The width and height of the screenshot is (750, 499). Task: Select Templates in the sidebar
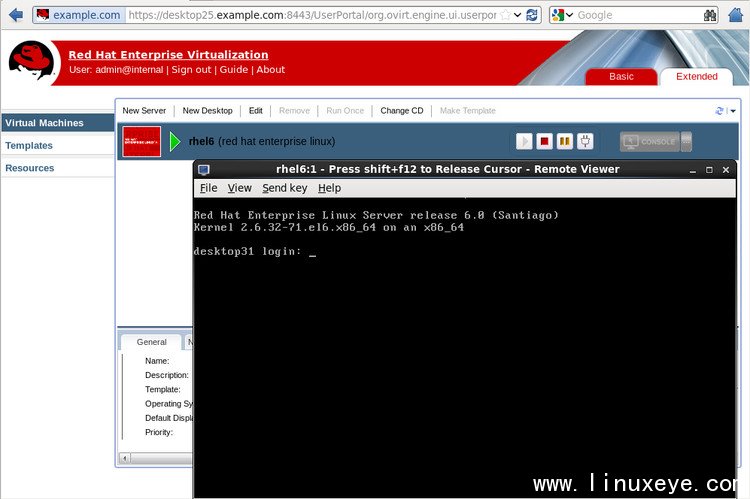[57, 145]
